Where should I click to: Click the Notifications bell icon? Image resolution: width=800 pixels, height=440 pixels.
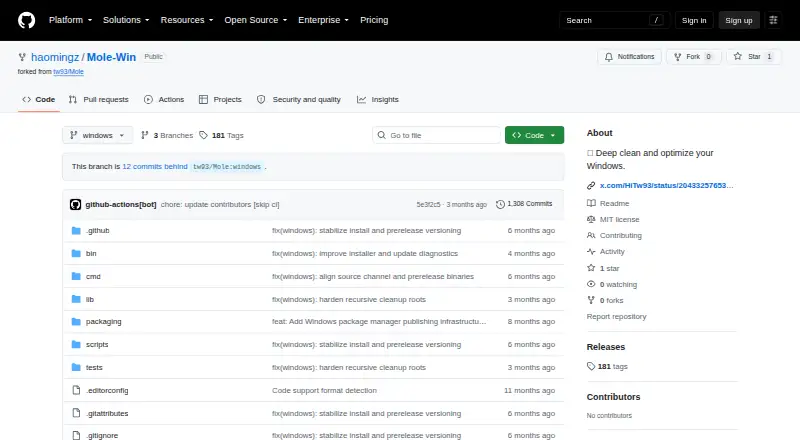click(609, 57)
